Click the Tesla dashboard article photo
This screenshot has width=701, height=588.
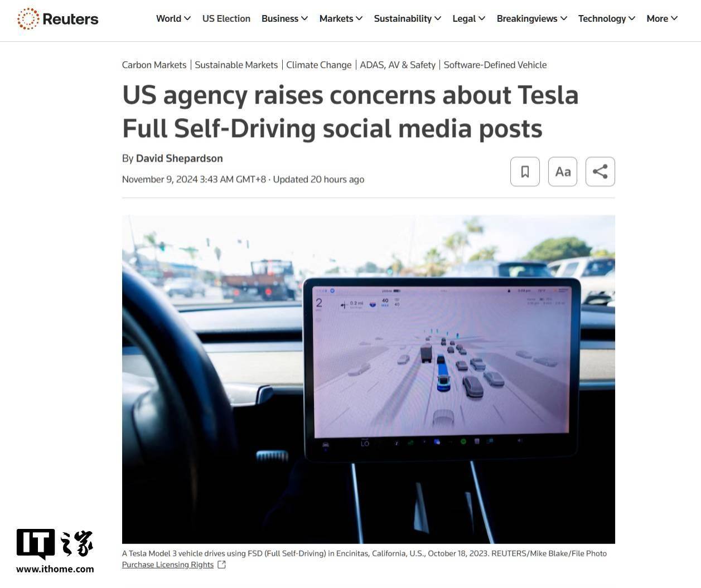(369, 379)
